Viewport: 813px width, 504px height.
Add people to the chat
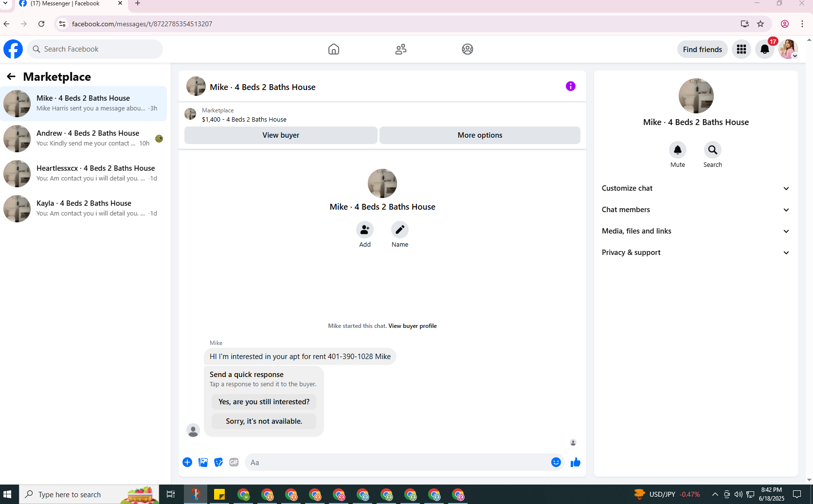tap(365, 230)
